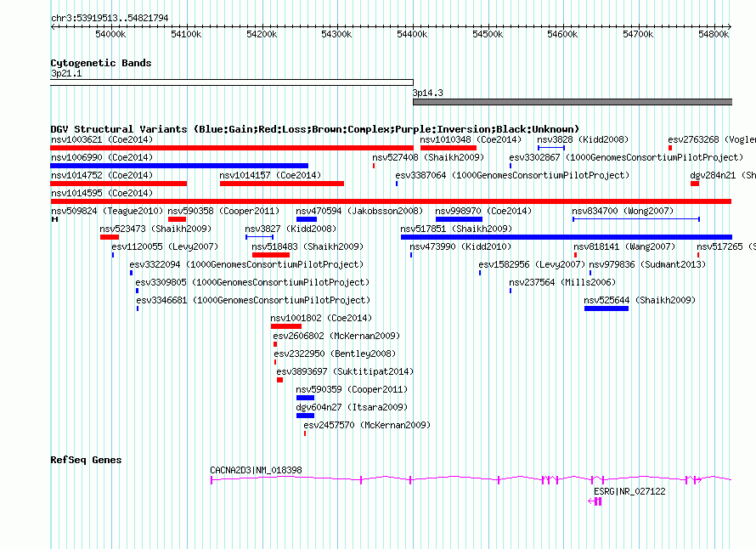Open the nsv517265 variant label
Viewport: 756px width, 549px height.
[x=726, y=247]
